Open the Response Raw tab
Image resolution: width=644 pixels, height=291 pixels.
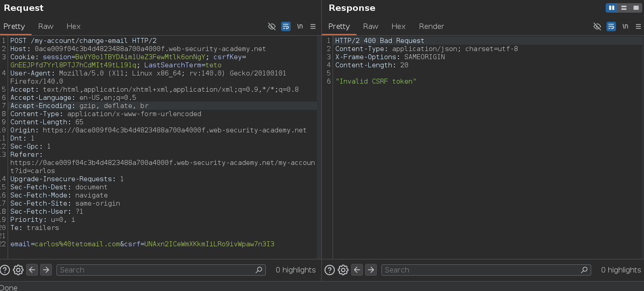371,26
